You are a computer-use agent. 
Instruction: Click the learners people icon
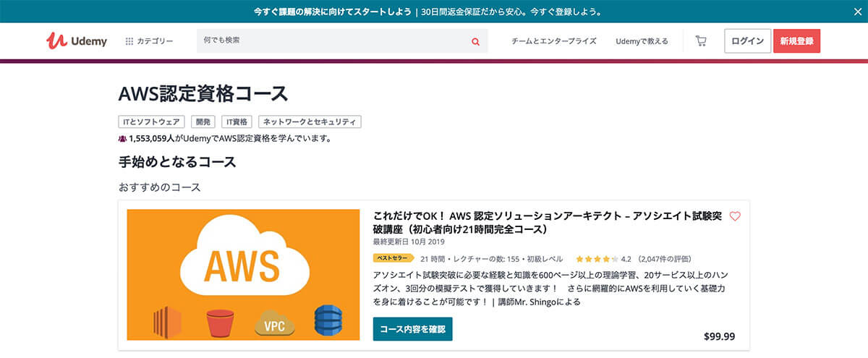point(122,138)
